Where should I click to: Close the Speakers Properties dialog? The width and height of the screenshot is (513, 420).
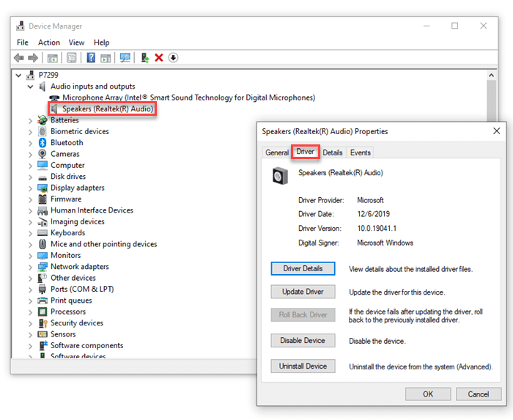point(496,131)
